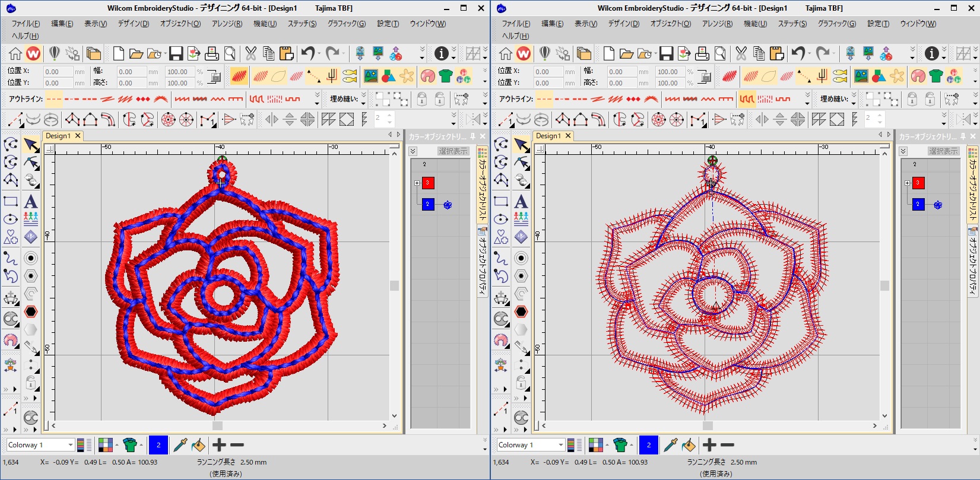Click the info icon in the left window
This screenshot has height=480, width=980.
[441, 54]
